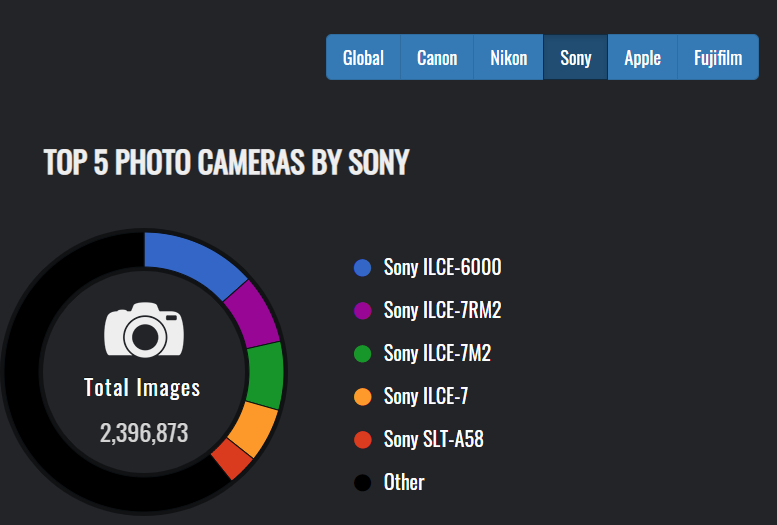
Task: Click the Sony ILCE-7RM2 legend label
Action: (x=443, y=311)
